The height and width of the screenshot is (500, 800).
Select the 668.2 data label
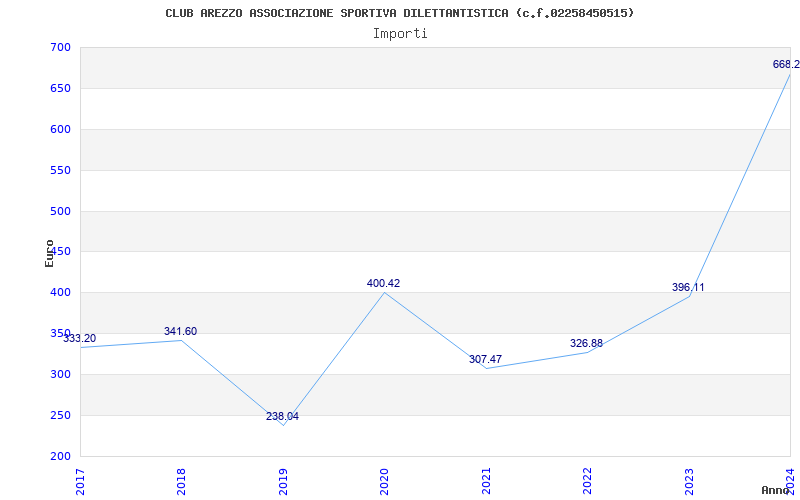[x=786, y=64]
